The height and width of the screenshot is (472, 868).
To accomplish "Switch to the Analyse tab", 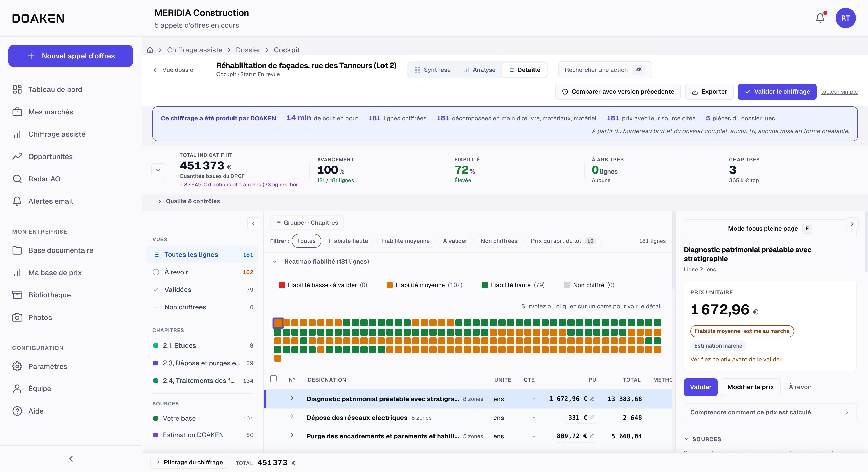I will (x=480, y=70).
